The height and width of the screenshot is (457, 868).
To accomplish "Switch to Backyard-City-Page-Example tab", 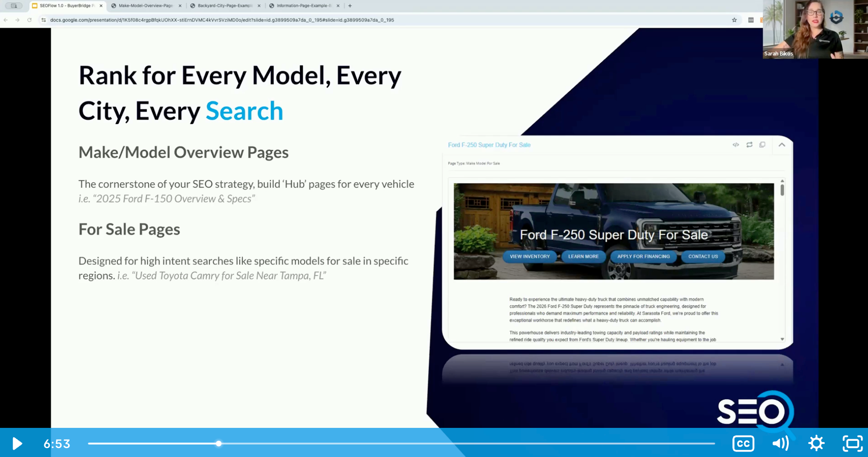I will 225,6.
